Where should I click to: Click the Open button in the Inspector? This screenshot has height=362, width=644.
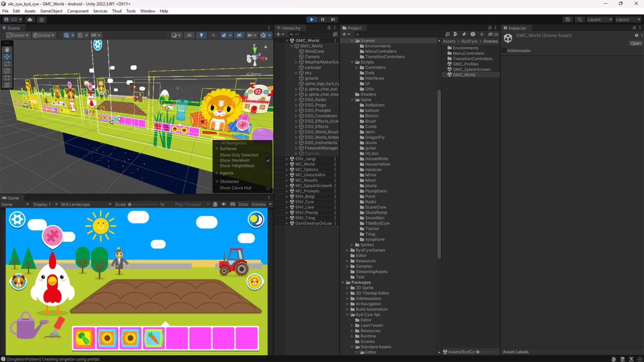635,43
